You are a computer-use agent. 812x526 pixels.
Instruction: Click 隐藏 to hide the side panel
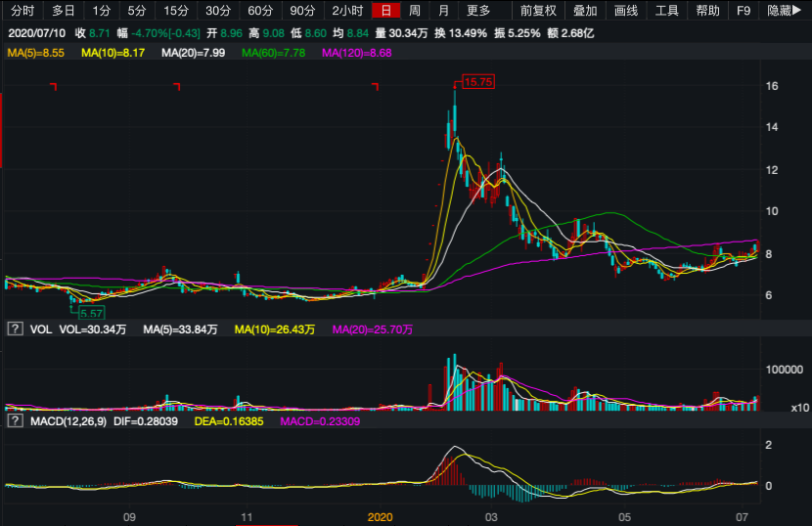coord(784,10)
